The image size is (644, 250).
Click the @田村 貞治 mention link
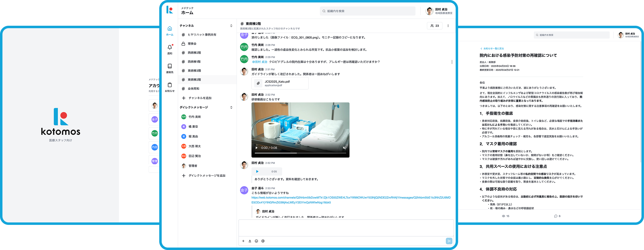click(260, 62)
